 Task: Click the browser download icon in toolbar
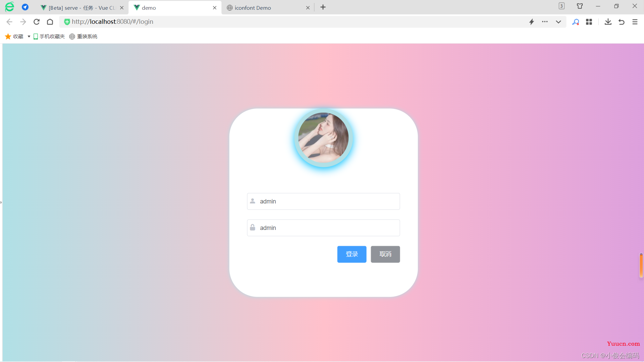click(x=608, y=21)
